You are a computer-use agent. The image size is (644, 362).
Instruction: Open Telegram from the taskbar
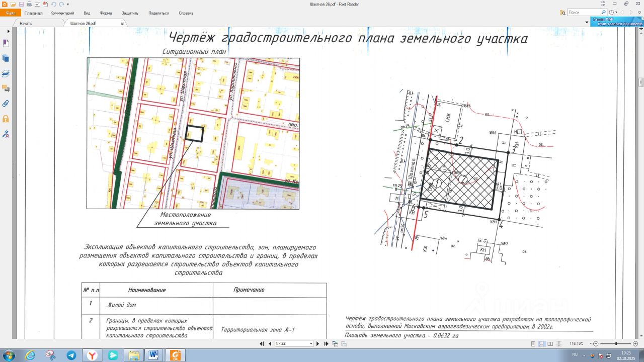71,355
